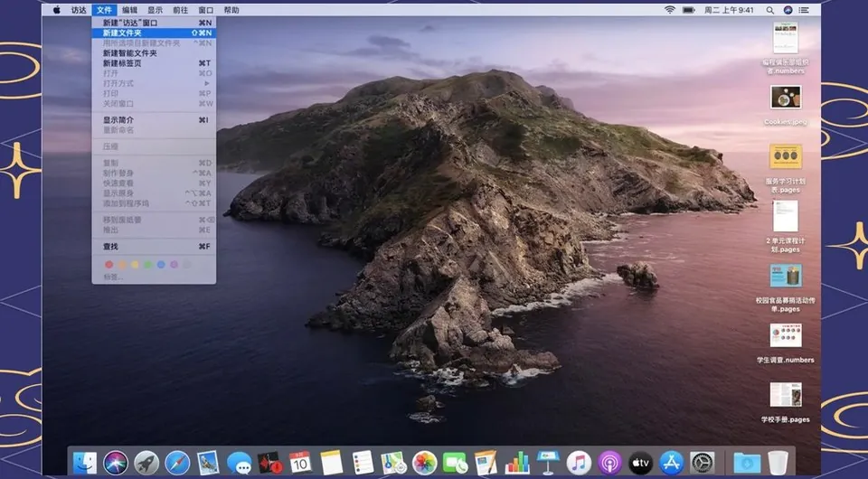Viewport: 868px width, 479px height.
Task: Open Podcasts from the Dock
Action: 609,463
